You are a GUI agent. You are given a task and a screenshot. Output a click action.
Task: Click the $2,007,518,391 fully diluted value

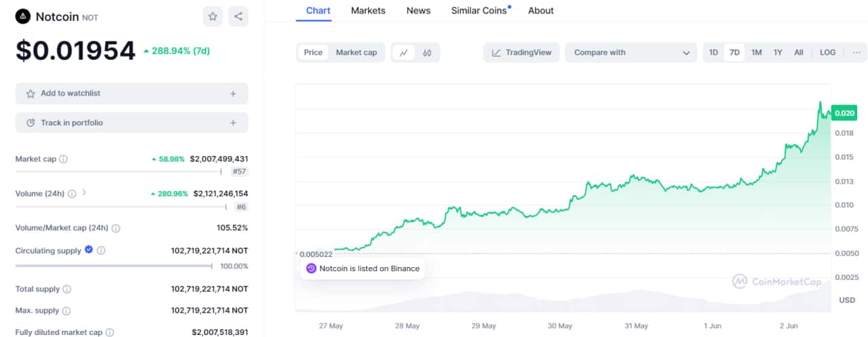220,332
